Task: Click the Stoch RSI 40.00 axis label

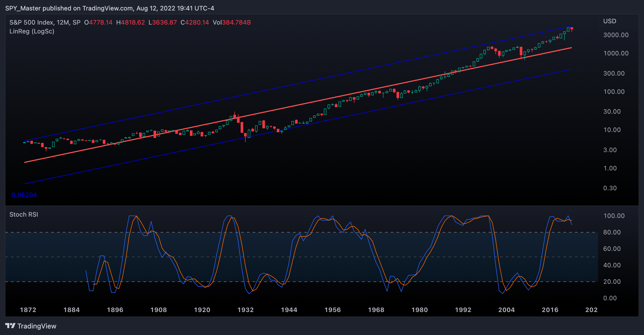Action: pos(612,265)
